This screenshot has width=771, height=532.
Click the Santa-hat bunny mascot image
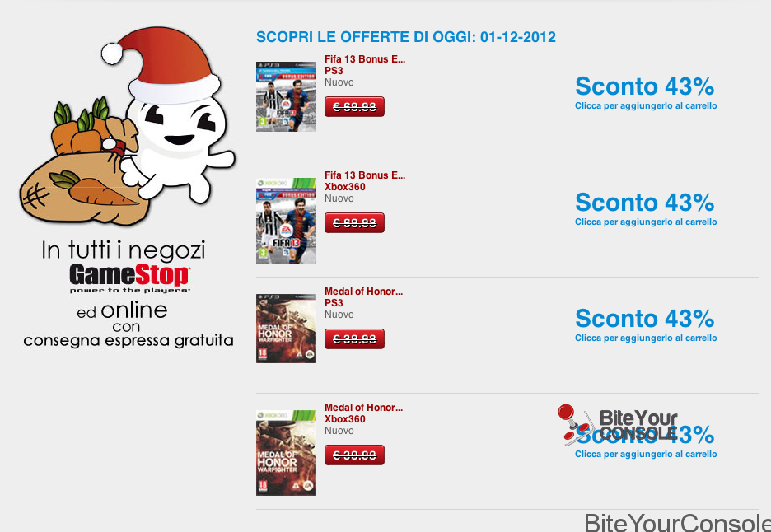[x=127, y=126]
